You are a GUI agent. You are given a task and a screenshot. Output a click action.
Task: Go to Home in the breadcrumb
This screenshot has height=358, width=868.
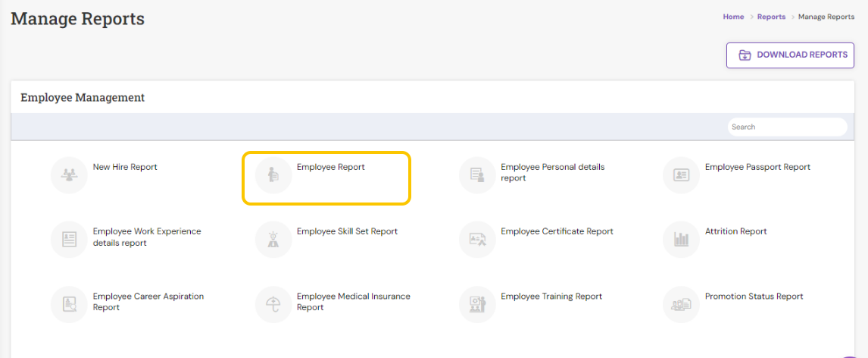733,17
